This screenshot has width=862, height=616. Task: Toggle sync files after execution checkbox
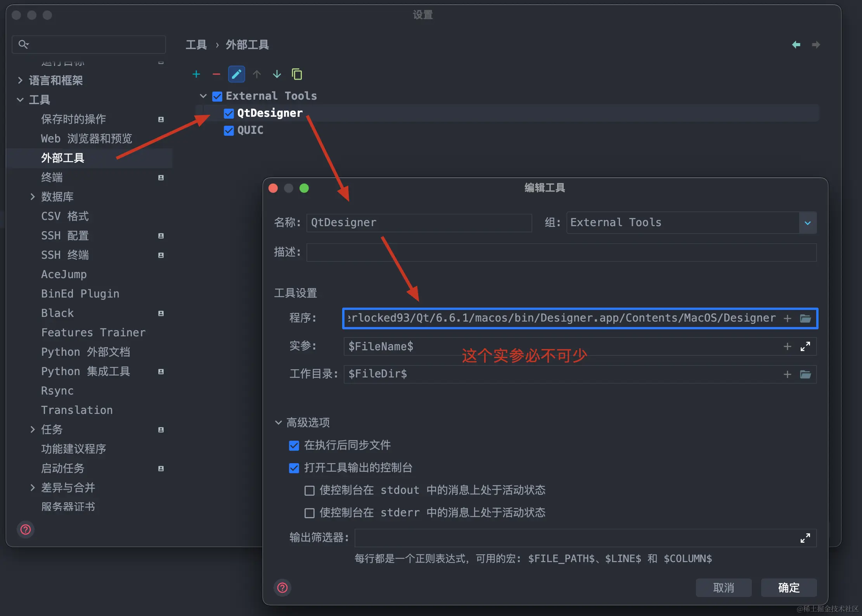pyautogui.click(x=294, y=446)
